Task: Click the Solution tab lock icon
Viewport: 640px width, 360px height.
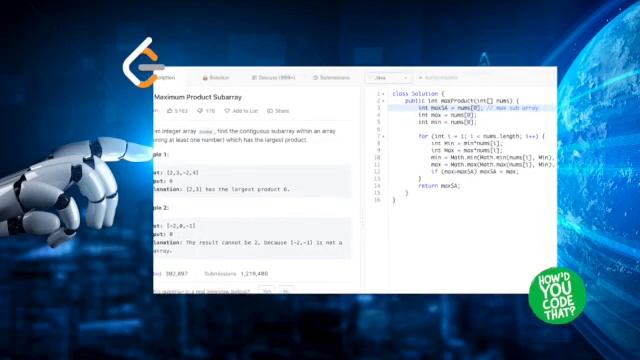Action: [205, 78]
